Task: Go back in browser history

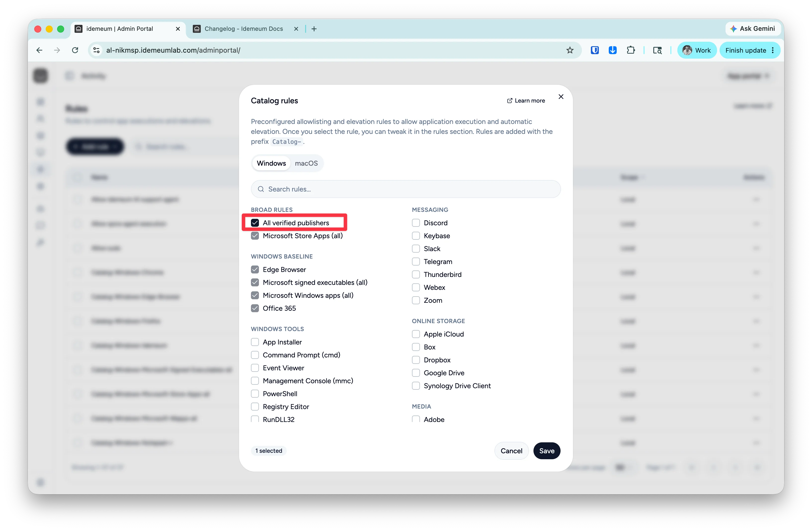Action: point(39,50)
